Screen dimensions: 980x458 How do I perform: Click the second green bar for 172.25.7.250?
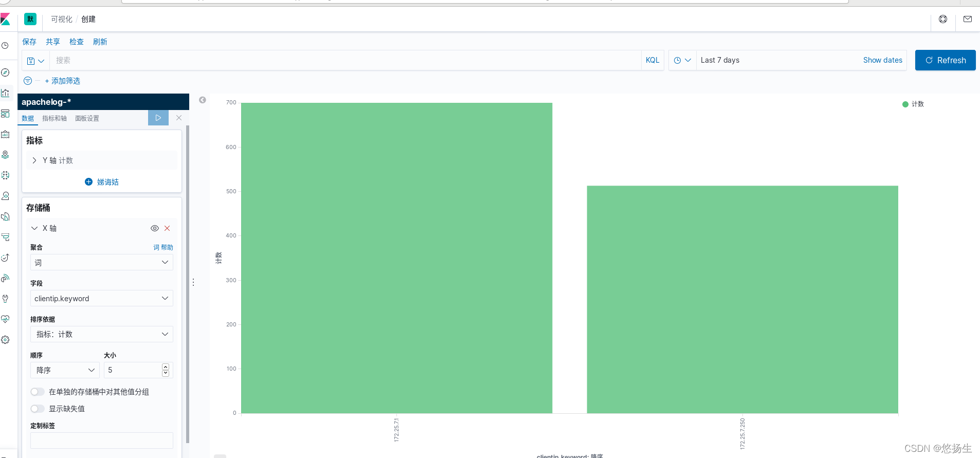click(x=742, y=300)
